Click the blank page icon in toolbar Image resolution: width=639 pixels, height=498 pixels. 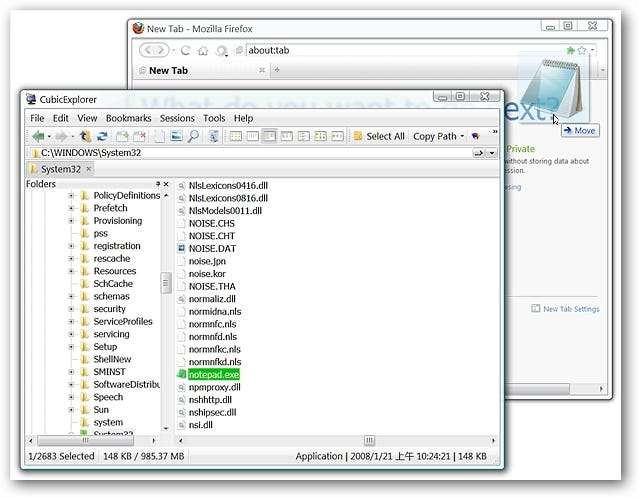pos(159,136)
